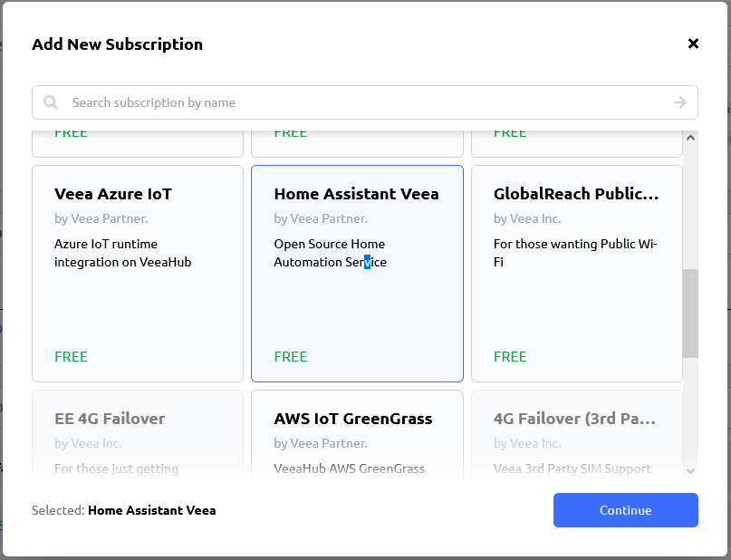Screen dimensions: 731x560
Task: Select the Veea Azure IoT card
Action: click(138, 274)
